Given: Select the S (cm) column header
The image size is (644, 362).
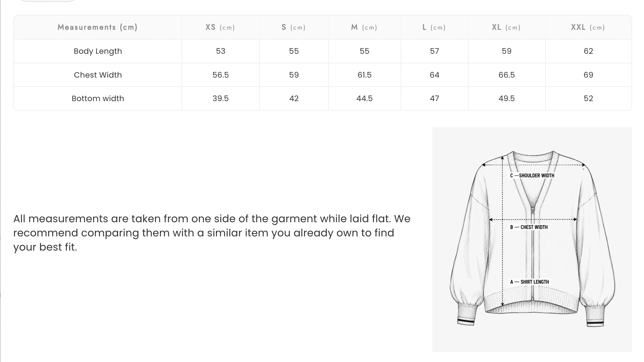Looking at the screenshot, I should click(x=293, y=27).
